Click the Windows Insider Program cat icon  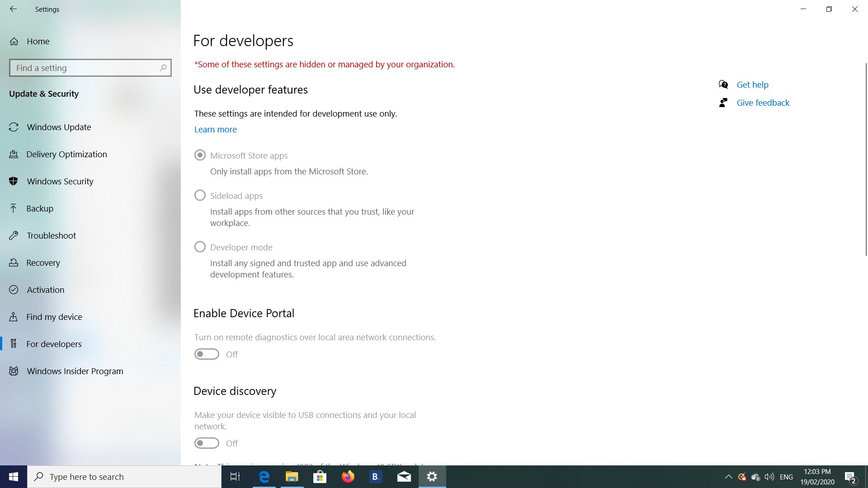(x=14, y=371)
